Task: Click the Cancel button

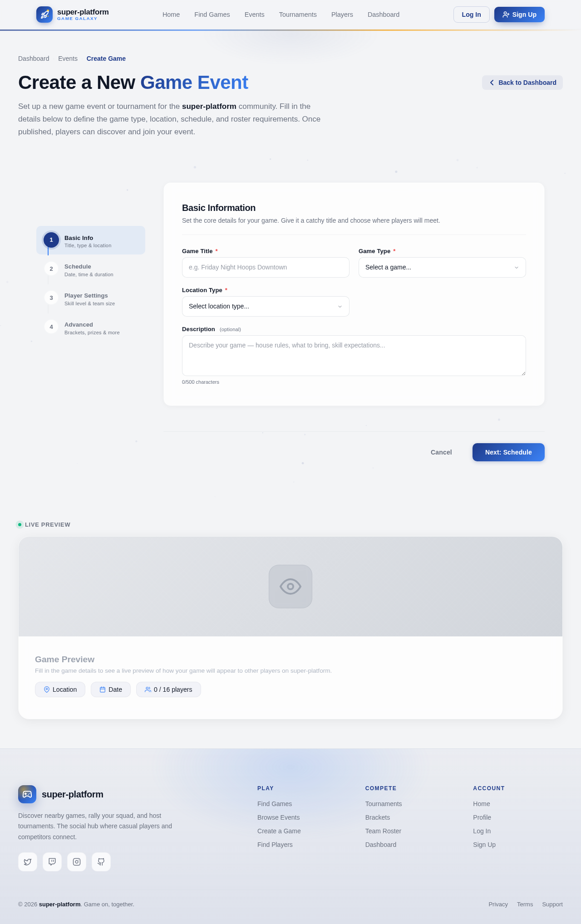Action: point(441,452)
